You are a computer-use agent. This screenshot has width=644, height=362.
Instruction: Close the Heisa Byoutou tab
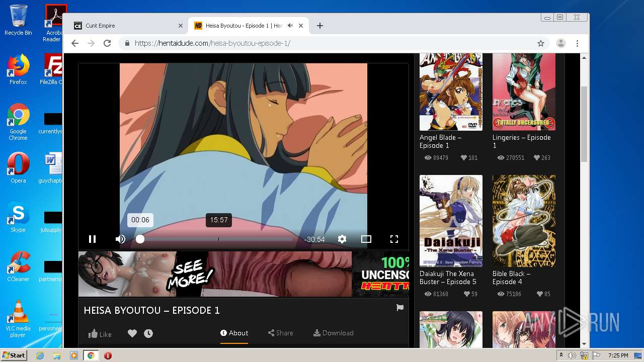[301, 26]
